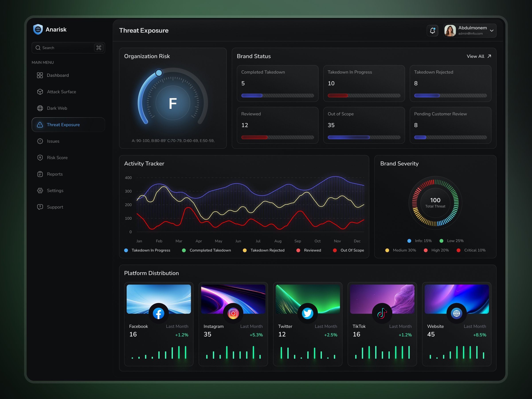Click the notification bell icon
The height and width of the screenshot is (399, 532).
tap(432, 31)
